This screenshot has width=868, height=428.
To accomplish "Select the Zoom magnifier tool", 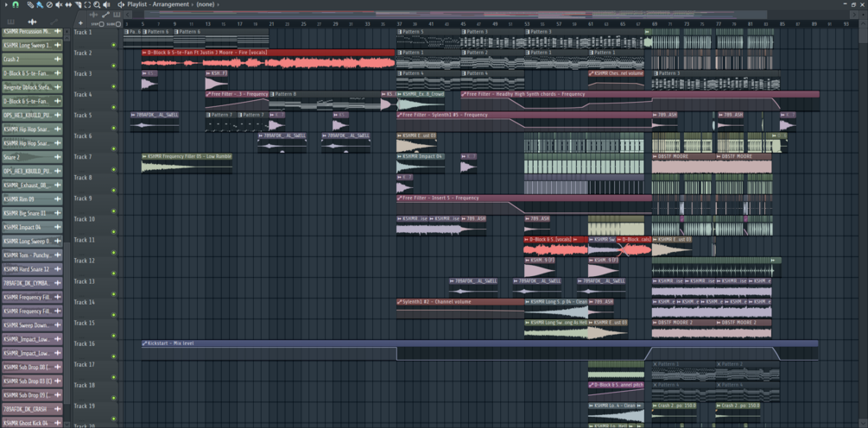I will (x=97, y=4).
